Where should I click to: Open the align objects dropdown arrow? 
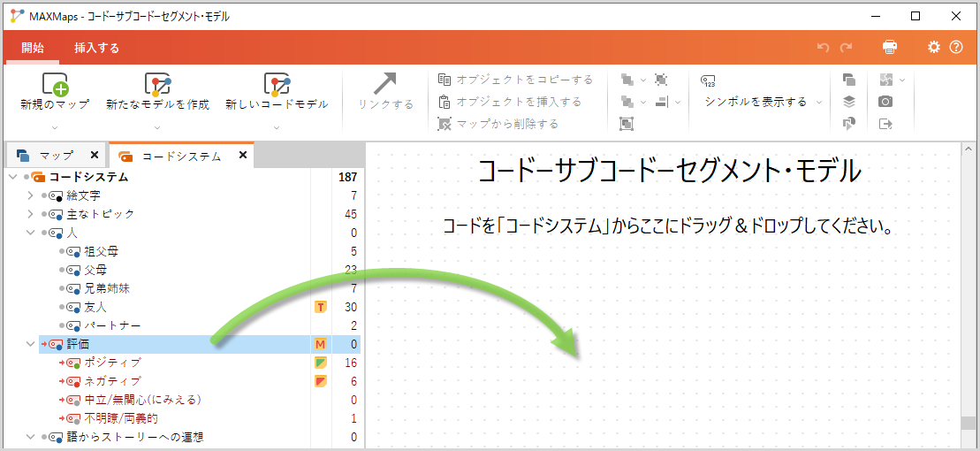coord(678,102)
